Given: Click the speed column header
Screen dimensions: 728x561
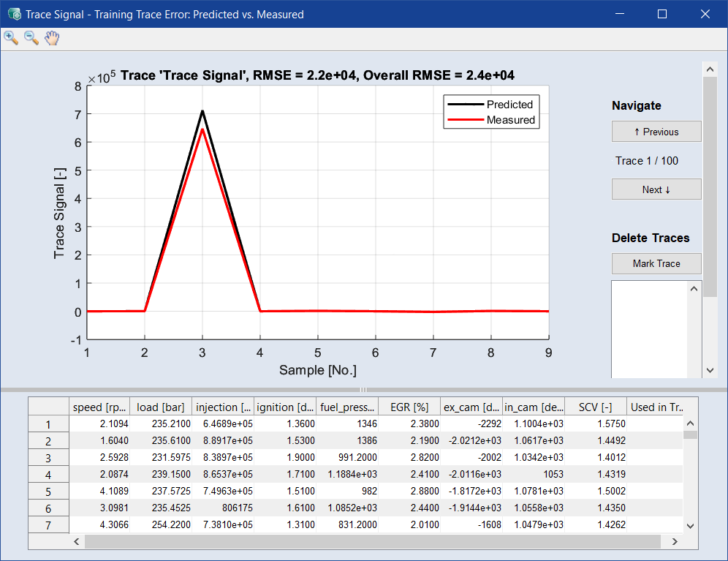Looking at the screenshot, I should 99,407.
